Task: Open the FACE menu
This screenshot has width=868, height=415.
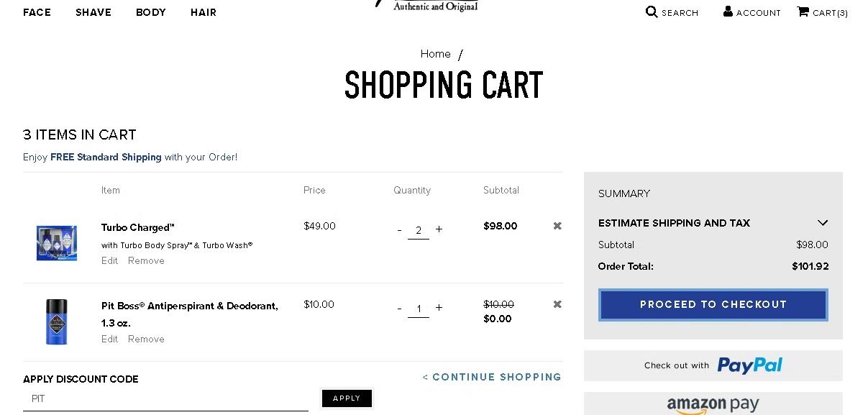Action: point(37,12)
